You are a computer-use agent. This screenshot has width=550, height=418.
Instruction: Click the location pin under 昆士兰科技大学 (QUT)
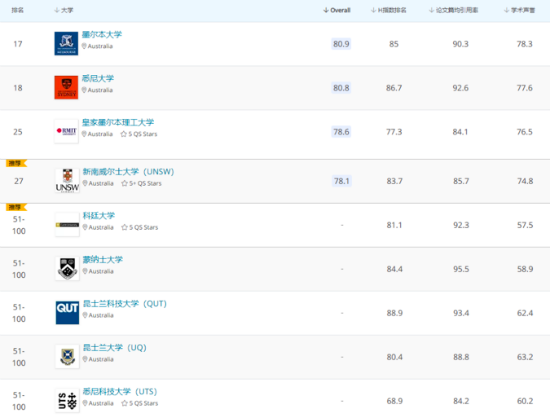[85, 315]
